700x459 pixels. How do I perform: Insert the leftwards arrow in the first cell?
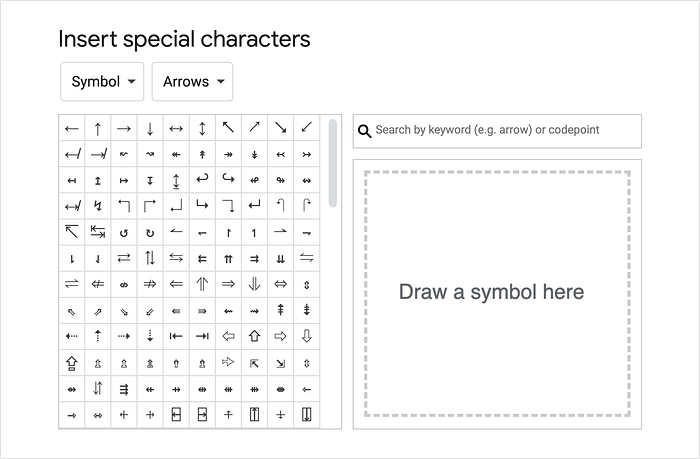point(71,129)
